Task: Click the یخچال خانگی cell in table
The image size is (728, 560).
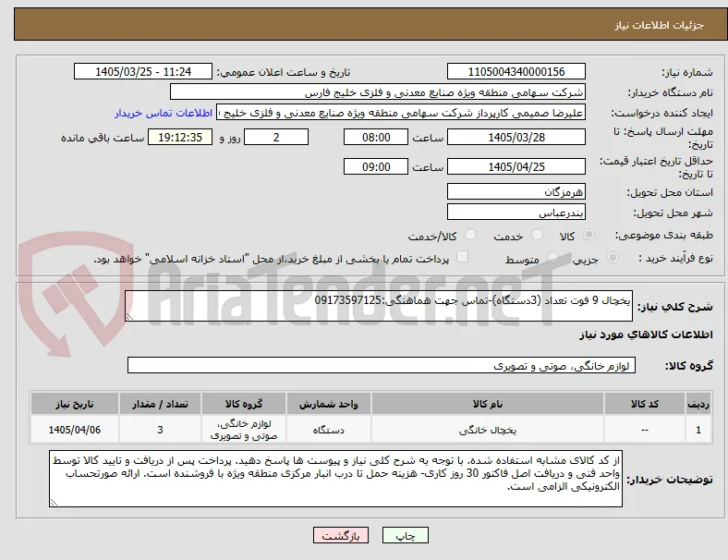Action: (x=488, y=430)
